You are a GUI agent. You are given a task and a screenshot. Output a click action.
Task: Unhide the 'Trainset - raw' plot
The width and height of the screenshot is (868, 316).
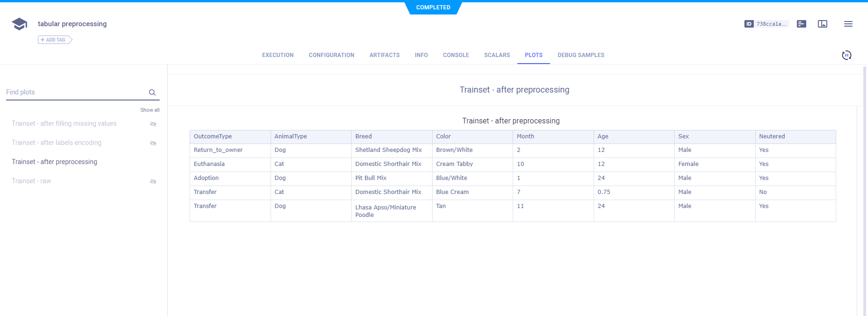click(x=153, y=181)
